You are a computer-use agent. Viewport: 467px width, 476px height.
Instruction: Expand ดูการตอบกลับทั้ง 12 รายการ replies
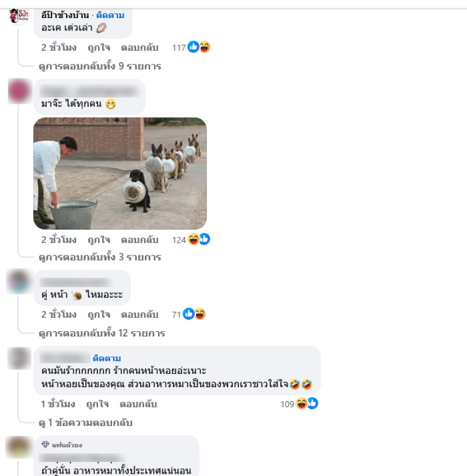102,333
